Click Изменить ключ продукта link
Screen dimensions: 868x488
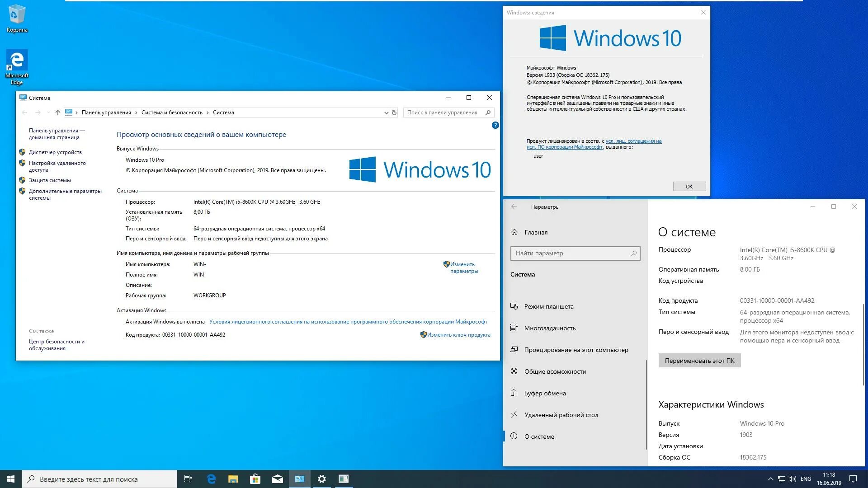click(458, 335)
